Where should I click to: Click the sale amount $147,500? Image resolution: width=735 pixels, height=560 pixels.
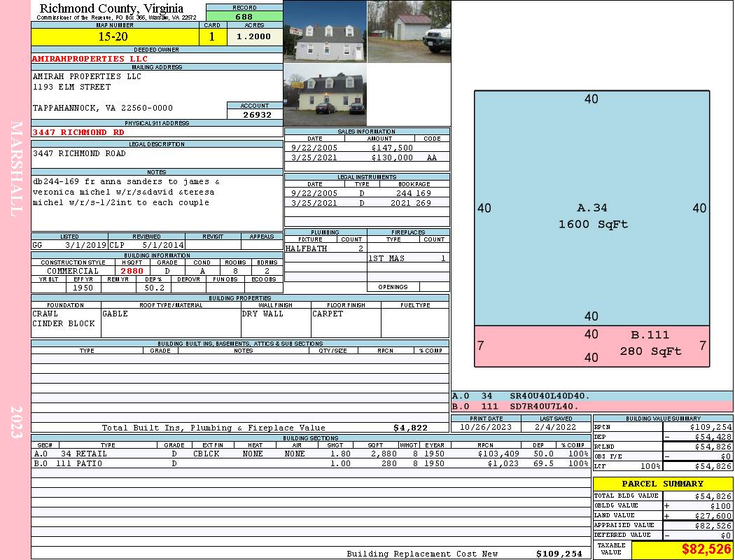[392, 148]
